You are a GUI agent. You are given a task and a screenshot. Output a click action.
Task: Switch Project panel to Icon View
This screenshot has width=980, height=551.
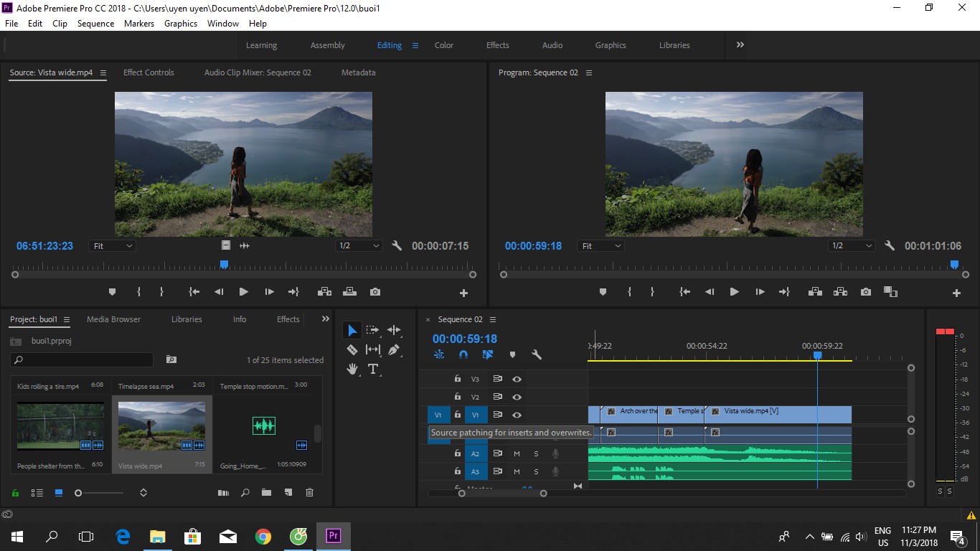pyautogui.click(x=59, y=493)
